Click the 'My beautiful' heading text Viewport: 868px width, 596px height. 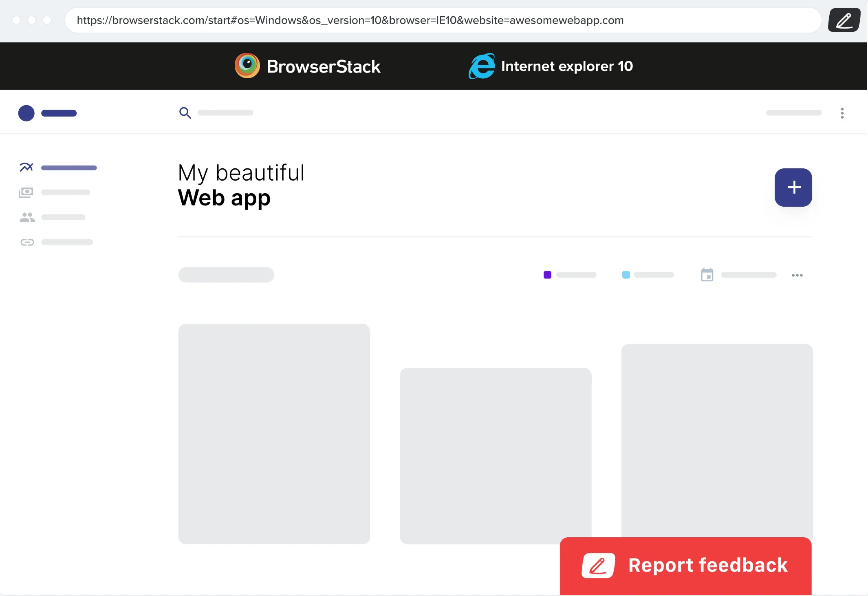pos(241,173)
